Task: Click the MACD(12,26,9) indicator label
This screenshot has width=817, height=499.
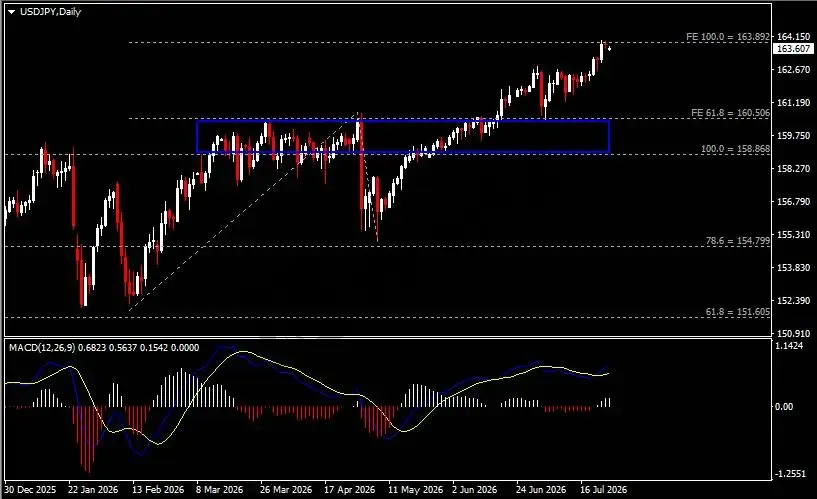Action: (x=42, y=347)
